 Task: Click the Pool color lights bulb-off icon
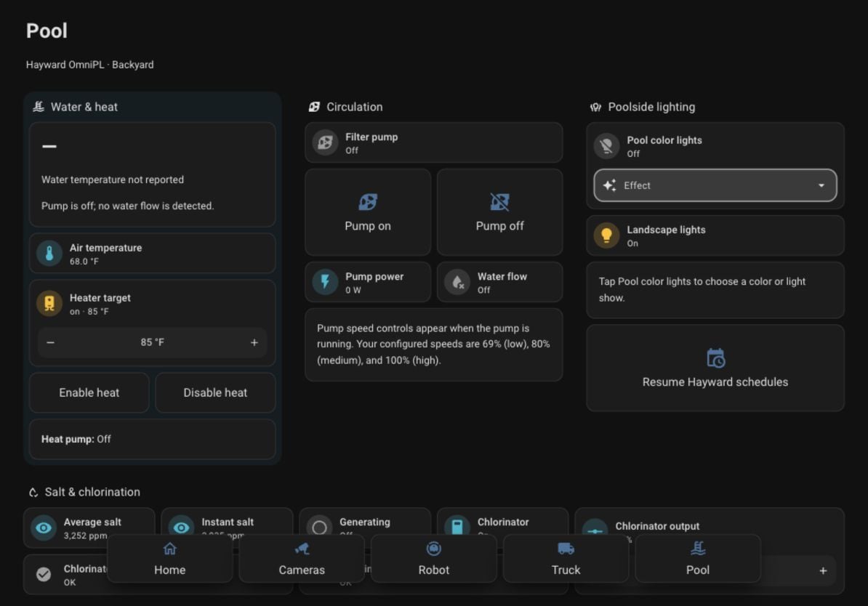(x=607, y=146)
